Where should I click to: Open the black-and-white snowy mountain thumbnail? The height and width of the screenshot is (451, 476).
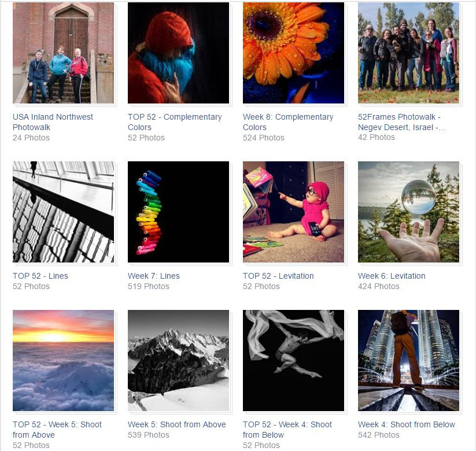tap(178, 361)
